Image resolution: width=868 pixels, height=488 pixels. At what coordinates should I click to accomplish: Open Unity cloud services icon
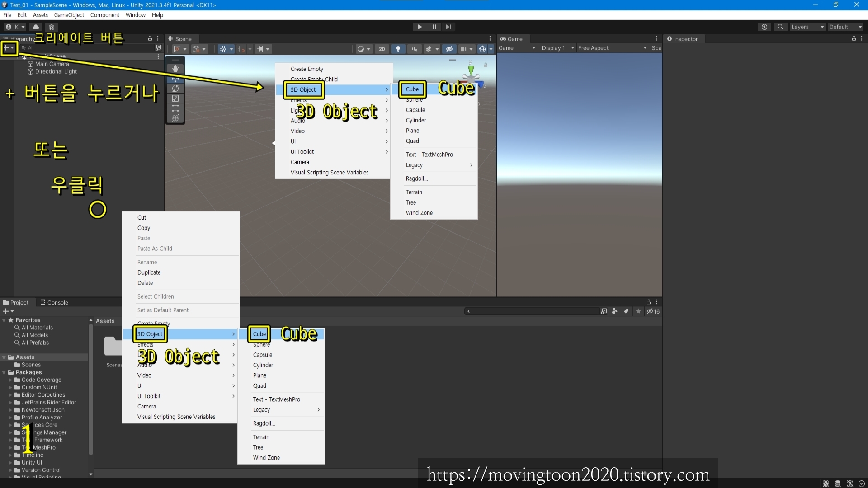point(36,27)
